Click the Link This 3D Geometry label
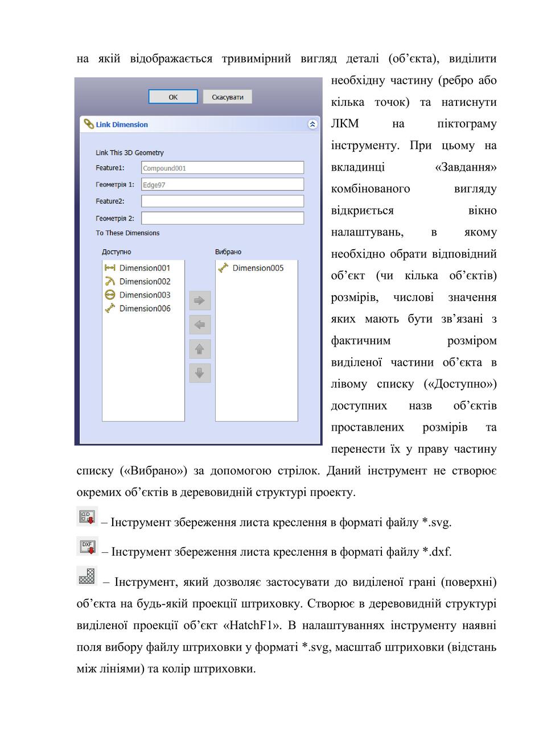This screenshot has width=535, height=756. [x=130, y=152]
